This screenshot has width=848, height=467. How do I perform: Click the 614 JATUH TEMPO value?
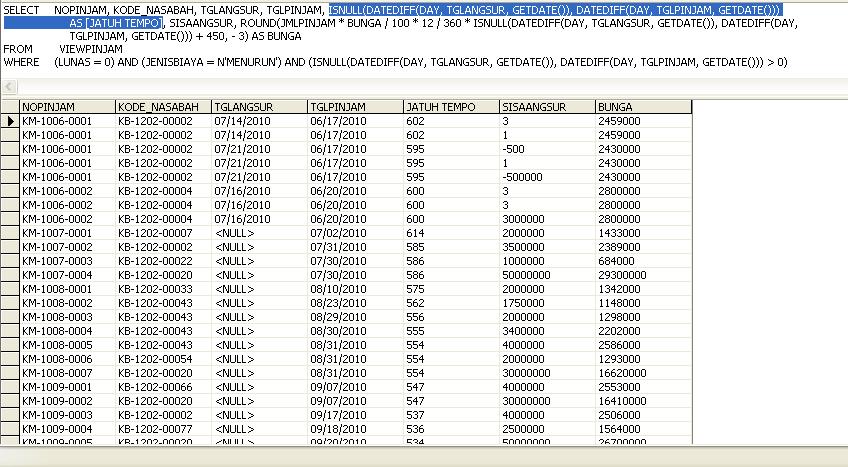pos(451,233)
